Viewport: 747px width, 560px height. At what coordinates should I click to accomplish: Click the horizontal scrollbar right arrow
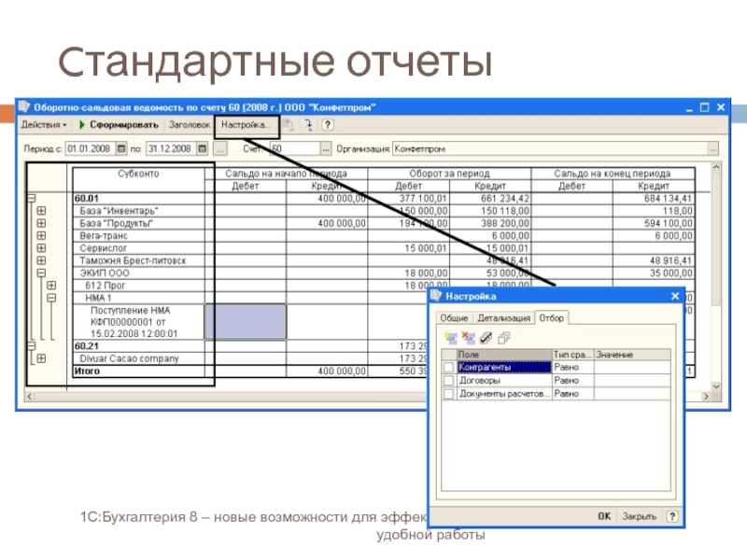point(706,396)
